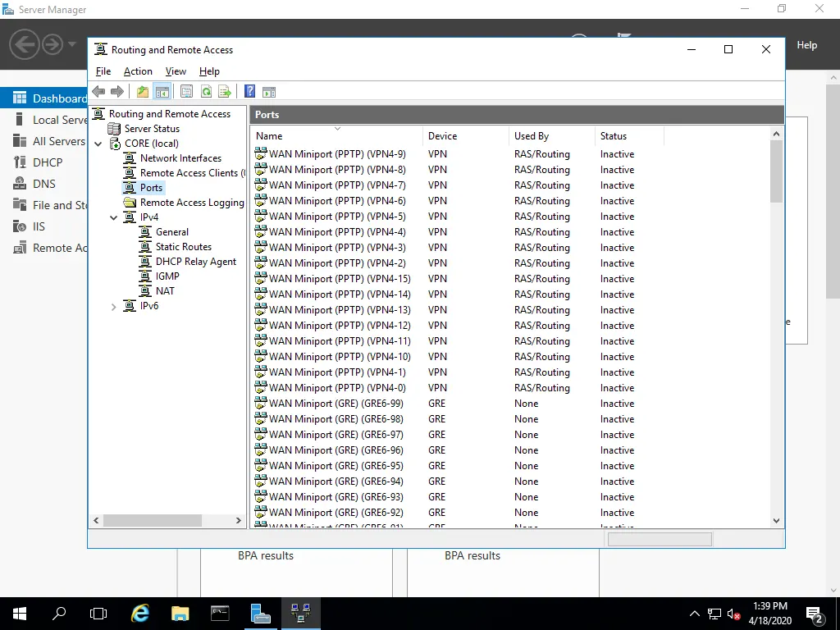Select WAN Miniport (GRE) (GRE6-92) row
The height and width of the screenshot is (630, 840).
pyautogui.click(x=336, y=512)
